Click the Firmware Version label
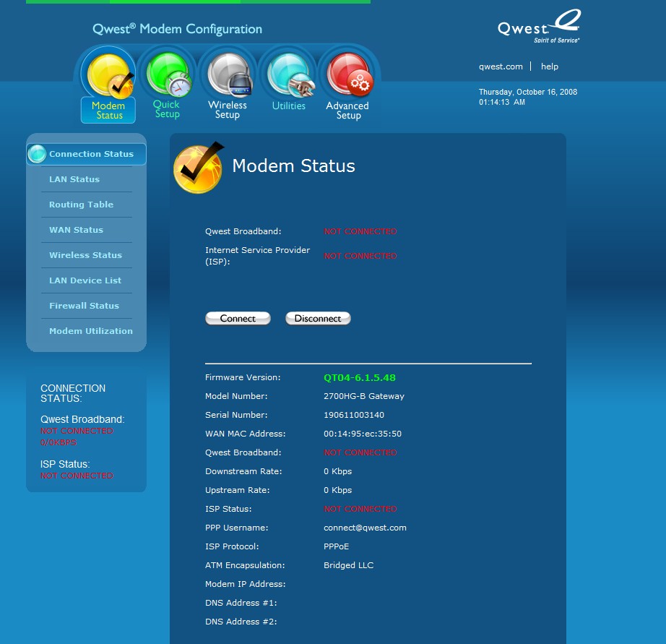Screen dimensions: 666x644 tap(243, 377)
